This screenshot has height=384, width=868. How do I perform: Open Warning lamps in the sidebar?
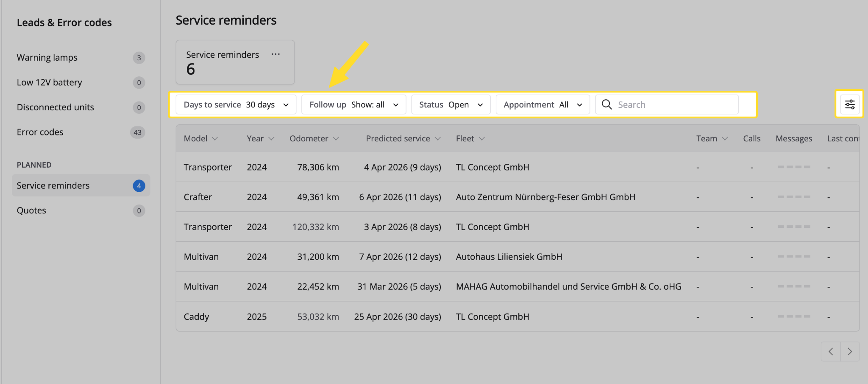(81, 57)
